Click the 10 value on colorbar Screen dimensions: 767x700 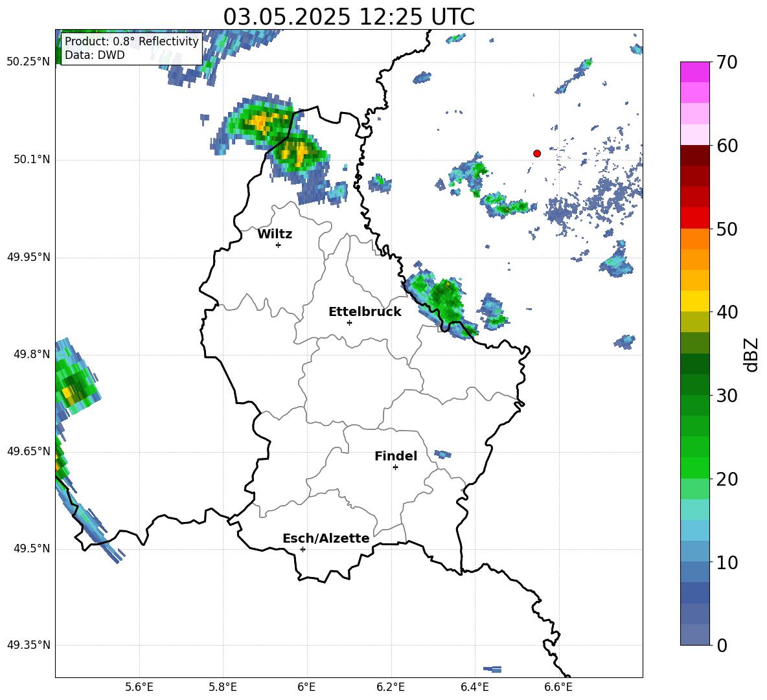[x=727, y=563]
